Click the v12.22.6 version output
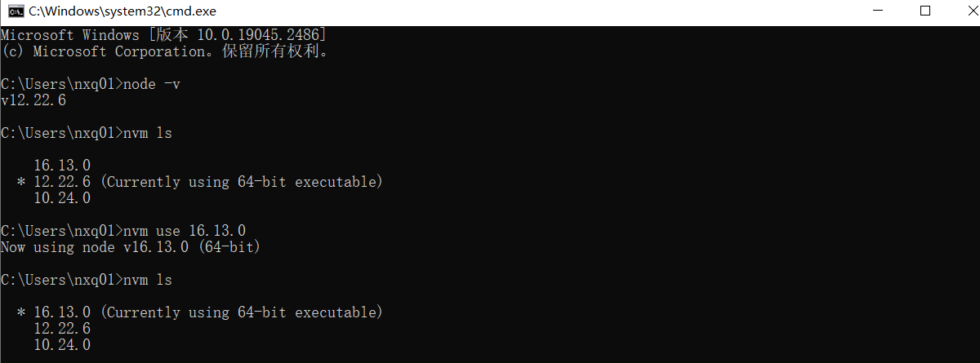Image resolution: width=980 pixels, height=363 pixels. [33, 100]
